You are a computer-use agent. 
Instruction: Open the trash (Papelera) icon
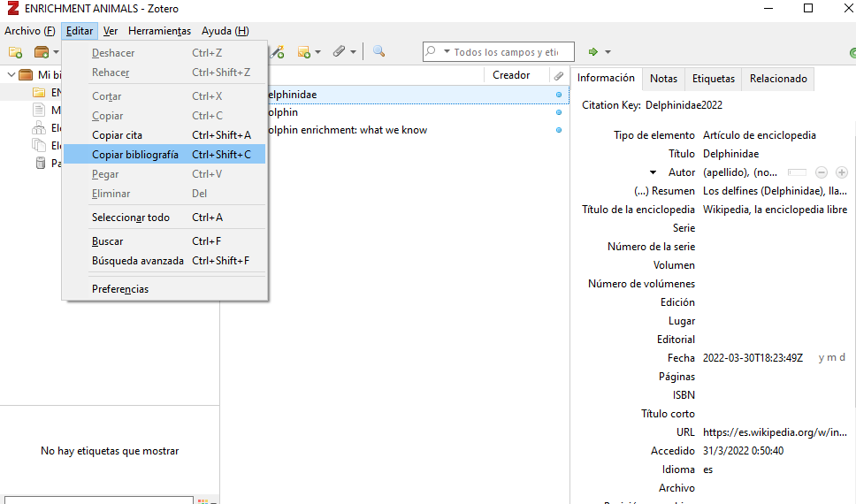coord(41,163)
